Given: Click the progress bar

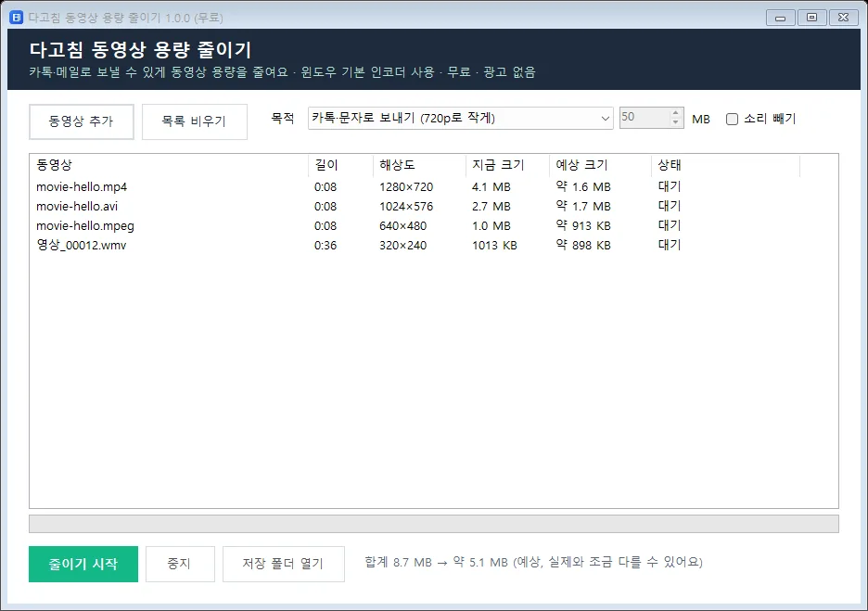Looking at the screenshot, I should point(434,524).
